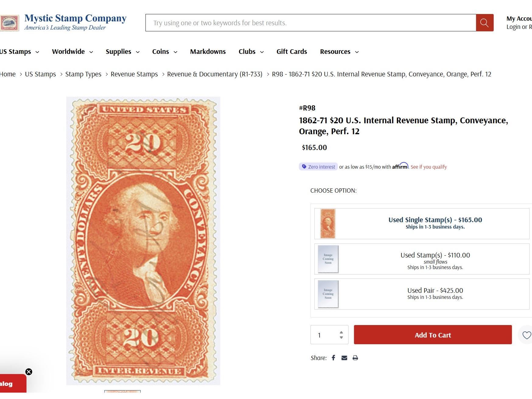Increase quantity with the up arrow
The image size is (532, 399).
point(341,332)
